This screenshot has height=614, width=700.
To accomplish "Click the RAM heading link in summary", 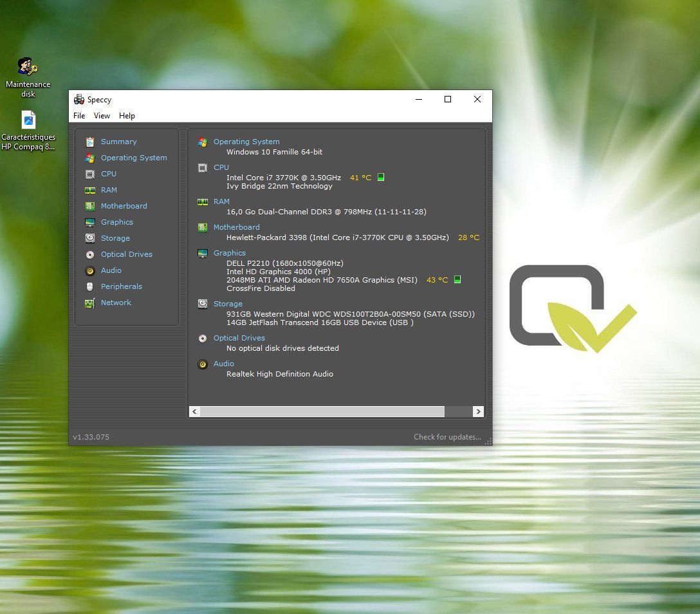I will pyautogui.click(x=221, y=202).
